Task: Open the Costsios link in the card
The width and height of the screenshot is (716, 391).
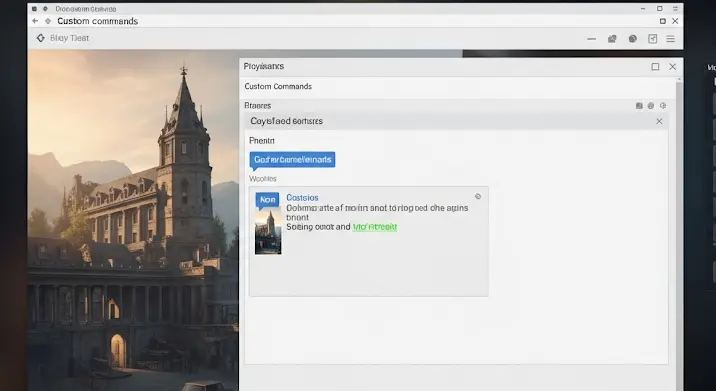Action: coord(302,197)
